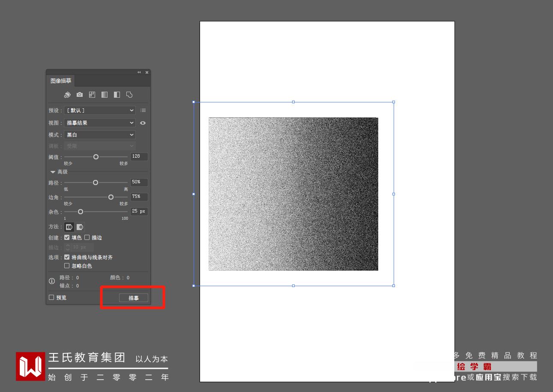Collapse the 高级 section triangle

tap(53, 172)
